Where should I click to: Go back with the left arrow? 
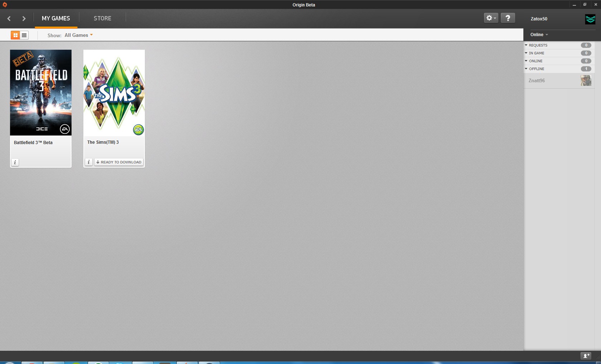click(9, 19)
